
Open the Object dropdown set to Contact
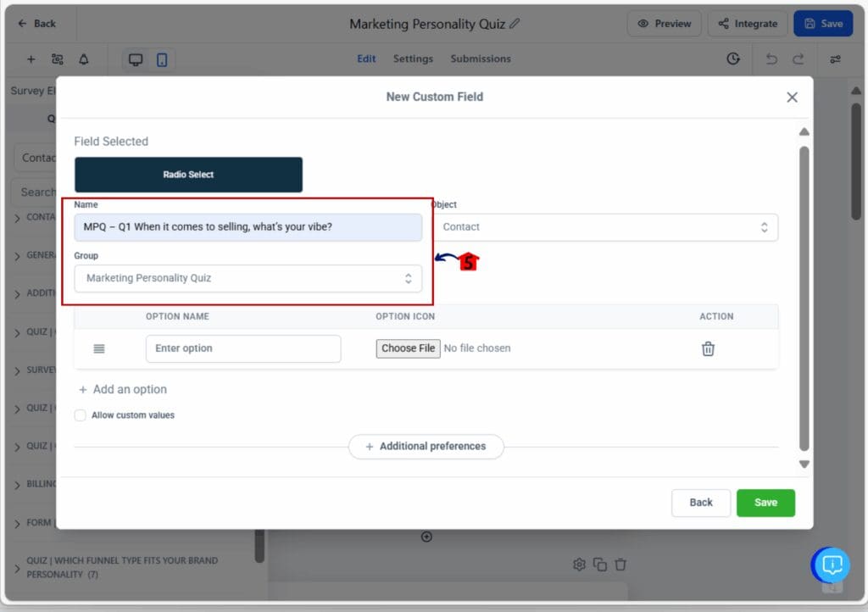pos(604,227)
